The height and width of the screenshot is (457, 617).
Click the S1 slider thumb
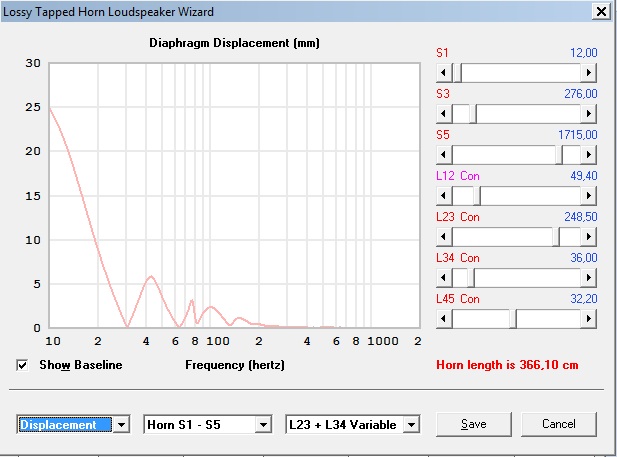click(x=457, y=73)
